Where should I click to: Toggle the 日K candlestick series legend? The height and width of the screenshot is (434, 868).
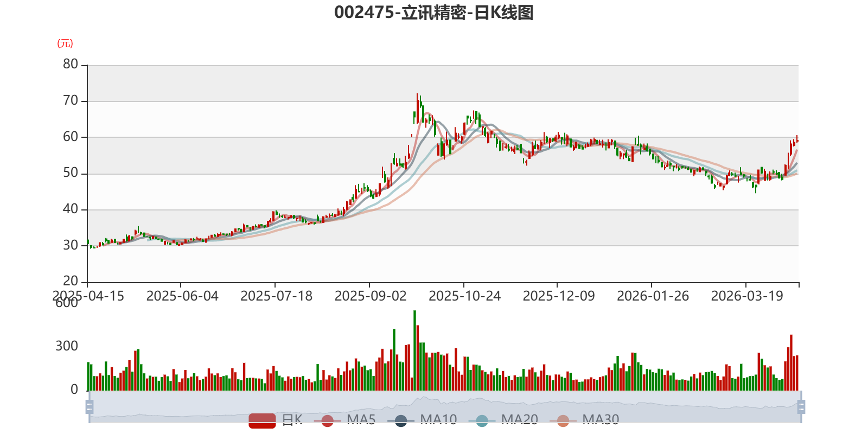276,420
